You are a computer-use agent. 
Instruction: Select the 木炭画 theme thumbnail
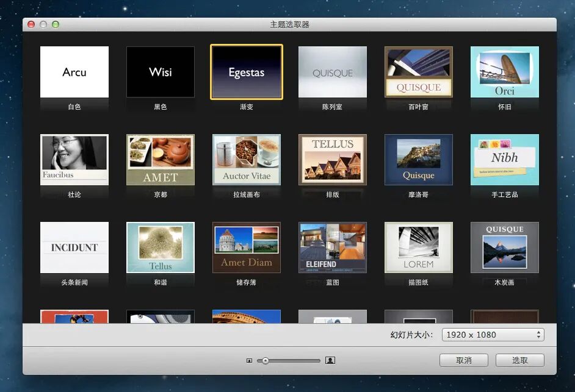coord(505,248)
